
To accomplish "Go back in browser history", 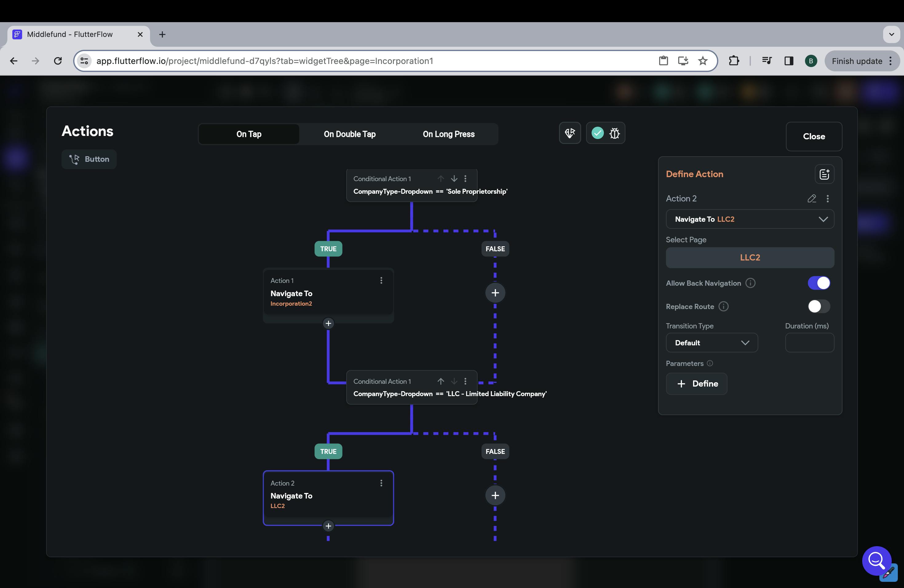I will 14,61.
